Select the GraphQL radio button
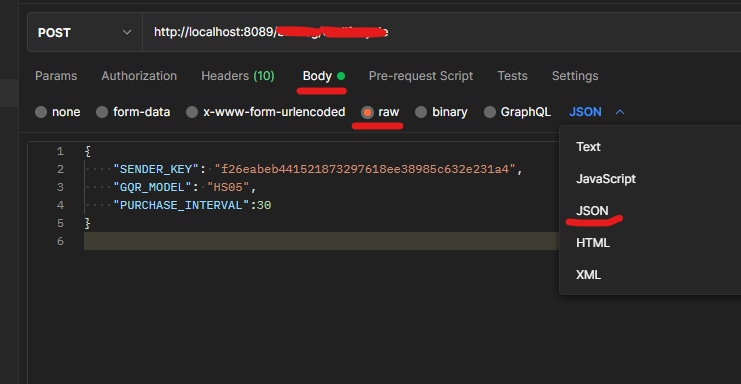 490,112
